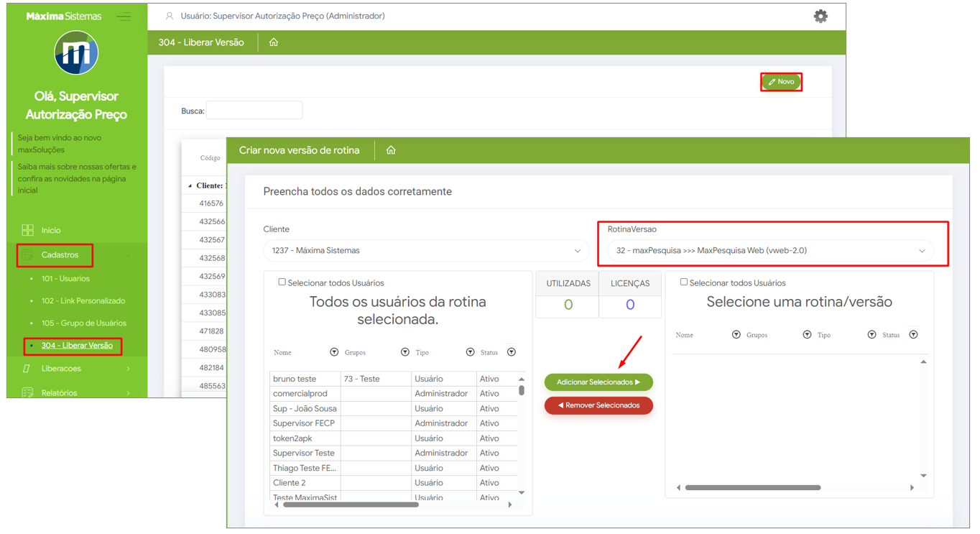The image size is (980, 534).
Task: Click filter icon on right Tipo column
Action: coord(872,335)
